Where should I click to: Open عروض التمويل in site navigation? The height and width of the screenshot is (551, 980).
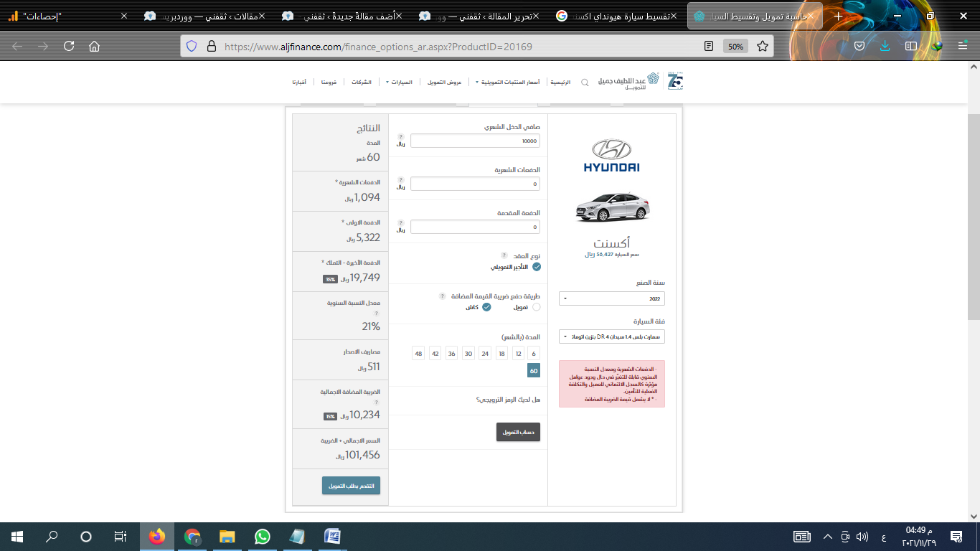pos(444,82)
